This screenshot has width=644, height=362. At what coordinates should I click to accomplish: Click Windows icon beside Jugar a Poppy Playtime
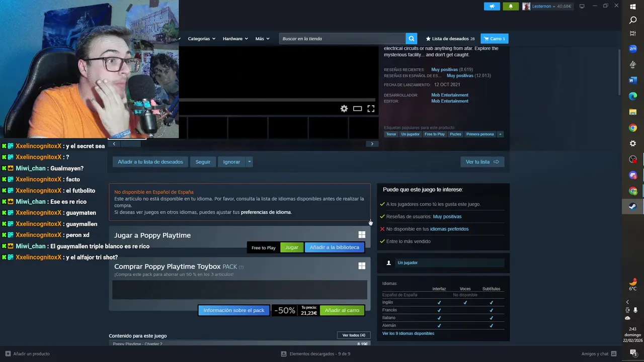coord(362,235)
